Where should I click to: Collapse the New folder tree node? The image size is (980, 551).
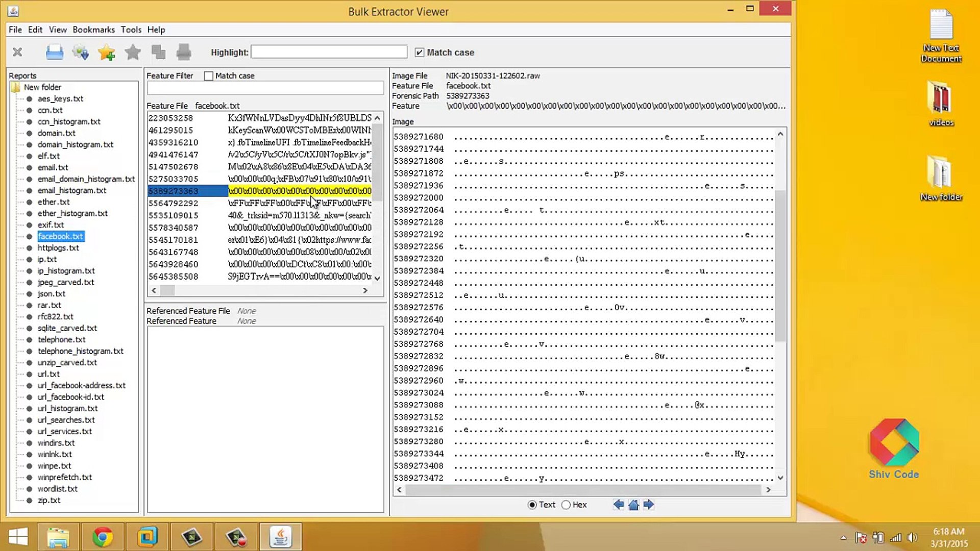coord(16,87)
